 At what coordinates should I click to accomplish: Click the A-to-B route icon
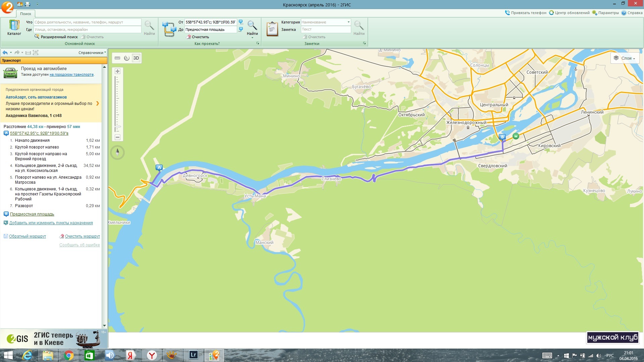(x=169, y=29)
